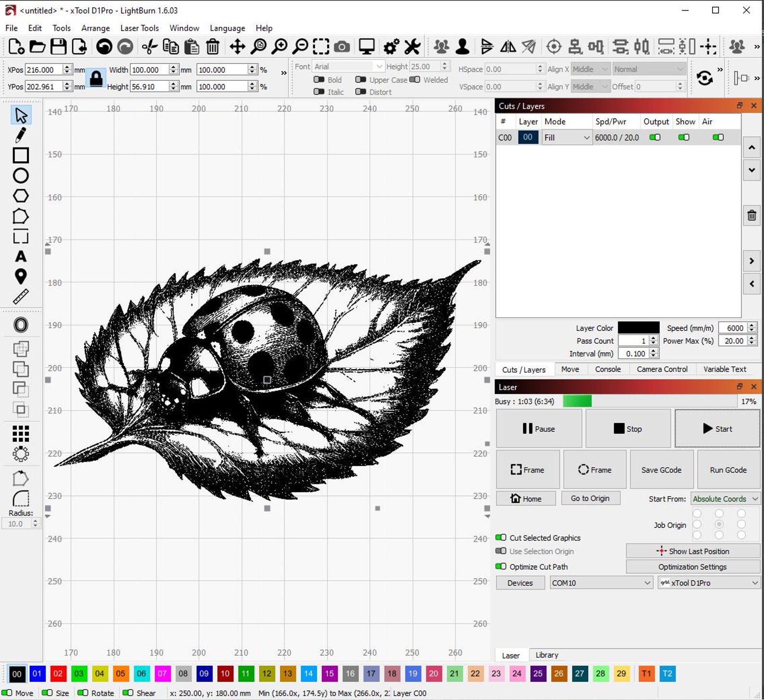Open the layer Mode Fill dropdown
The image size is (764, 700).
pyautogui.click(x=567, y=137)
